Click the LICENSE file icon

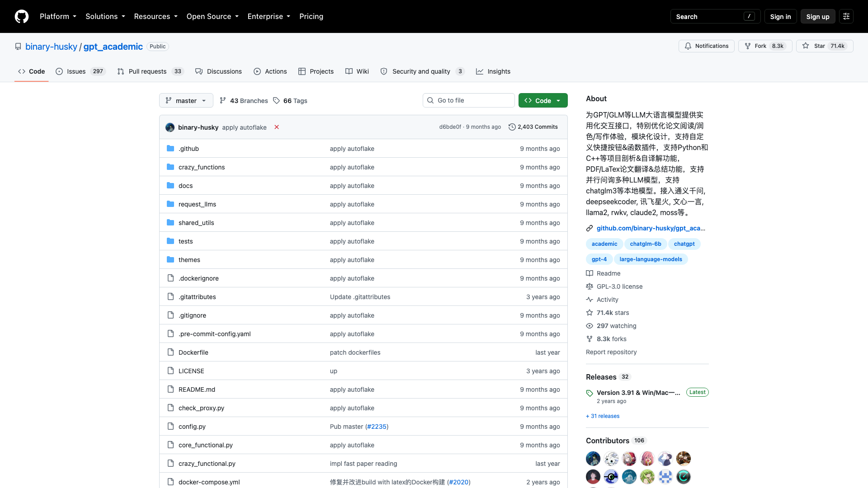[170, 371]
